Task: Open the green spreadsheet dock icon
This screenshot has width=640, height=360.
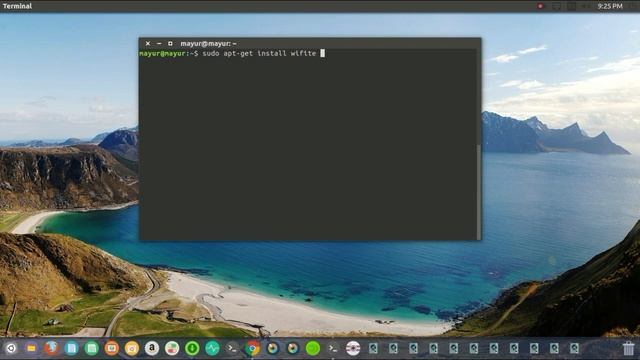Action: click(91, 348)
